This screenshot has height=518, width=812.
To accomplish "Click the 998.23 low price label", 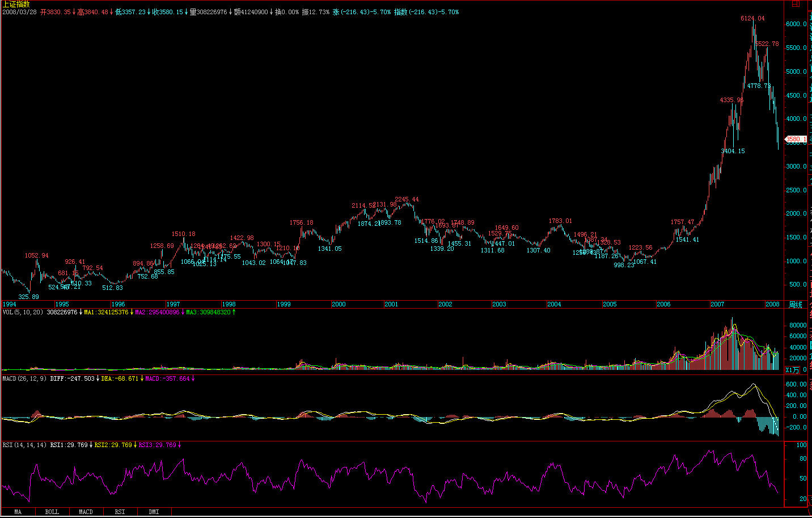I will (x=624, y=266).
